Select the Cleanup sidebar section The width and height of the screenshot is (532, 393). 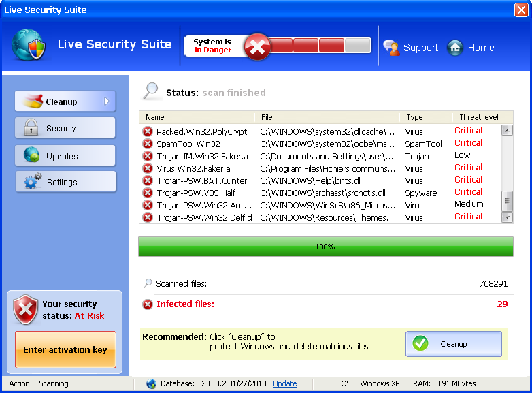coord(65,101)
